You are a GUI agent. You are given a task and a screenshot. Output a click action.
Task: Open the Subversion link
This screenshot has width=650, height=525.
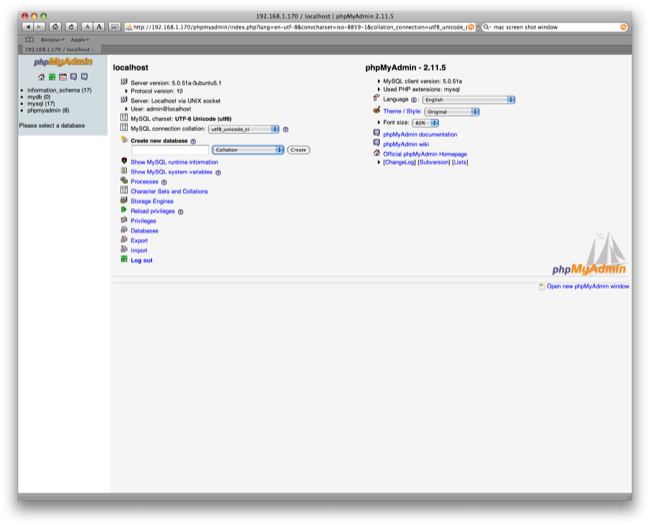pyautogui.click(x=434, y=163)
